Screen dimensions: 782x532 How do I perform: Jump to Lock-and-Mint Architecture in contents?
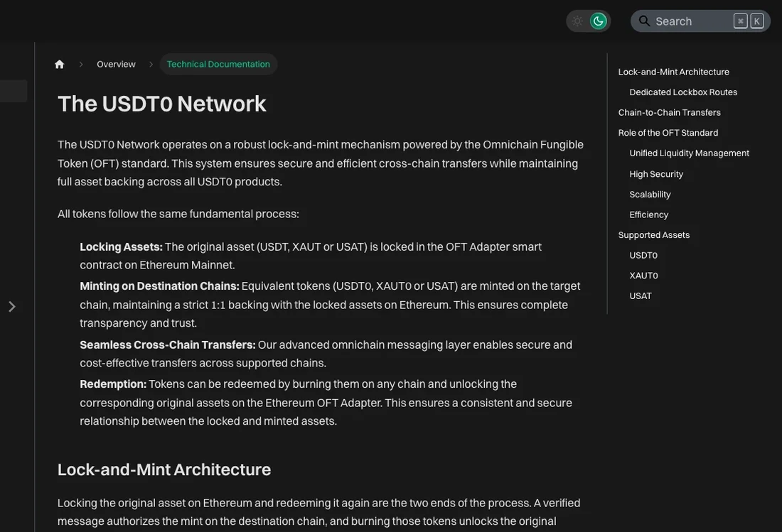pos(673,72)
